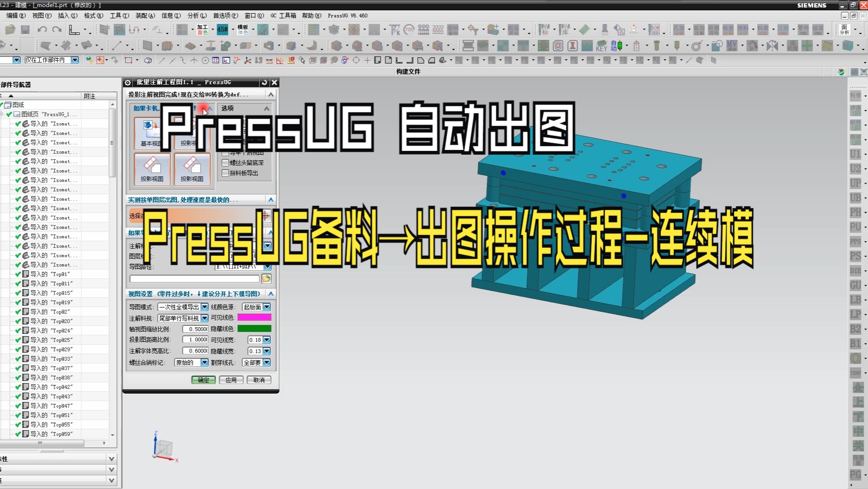Click the 确定 button

click(x=203, y=380)
